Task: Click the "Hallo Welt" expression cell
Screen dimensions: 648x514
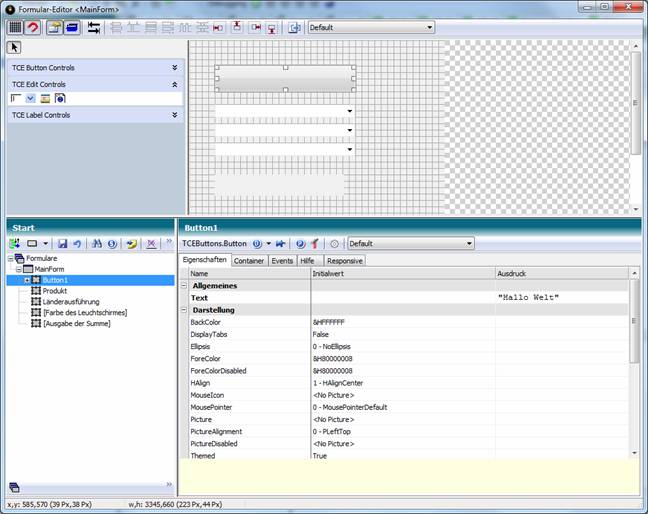Action: coord(562,297)
